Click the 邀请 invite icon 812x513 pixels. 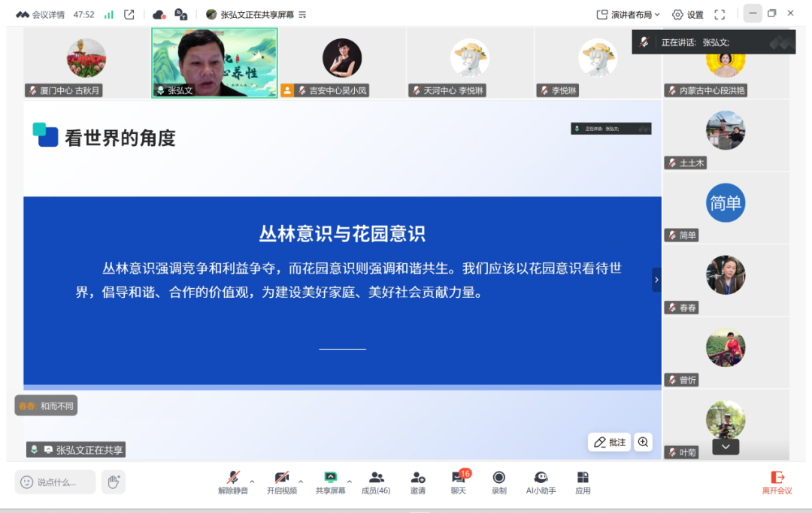(417, 481)
